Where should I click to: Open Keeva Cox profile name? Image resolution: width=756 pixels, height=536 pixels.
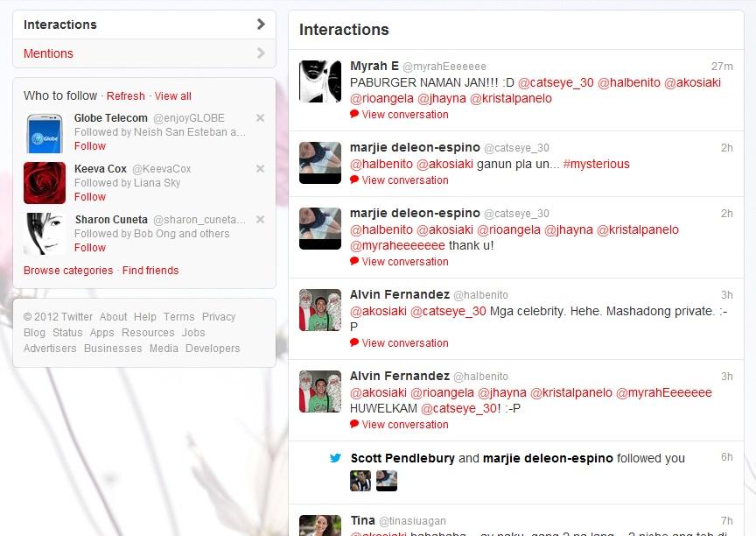point(101,169)
